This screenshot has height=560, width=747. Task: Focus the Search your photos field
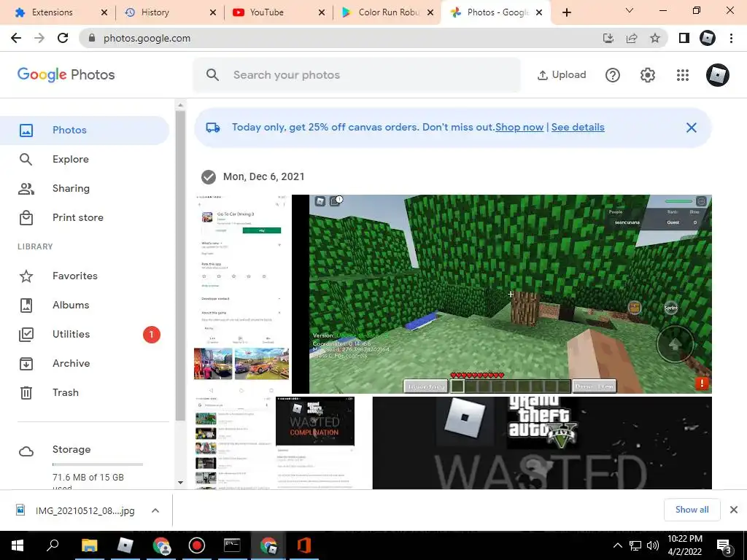pyautogui.click(x=357, y=75)
